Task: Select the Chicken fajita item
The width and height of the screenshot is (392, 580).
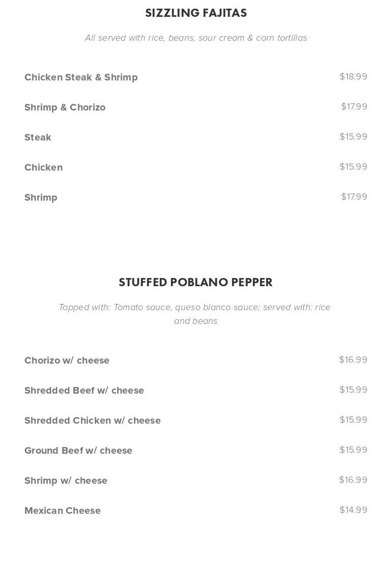Action: [43, 168]
